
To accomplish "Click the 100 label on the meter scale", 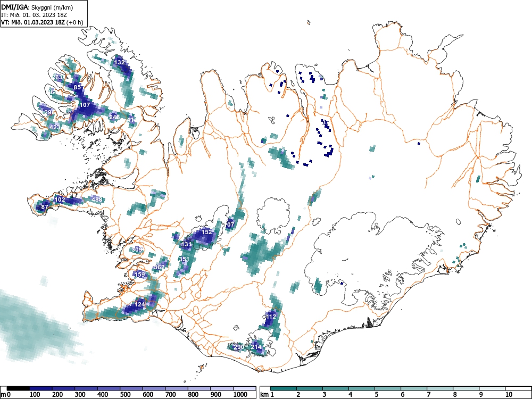I will click(x=35, y=395).
